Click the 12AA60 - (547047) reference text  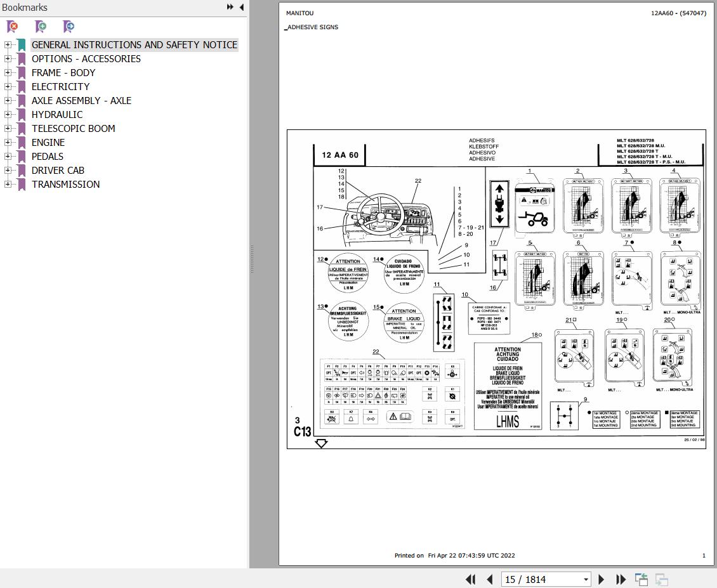(678, 13)
